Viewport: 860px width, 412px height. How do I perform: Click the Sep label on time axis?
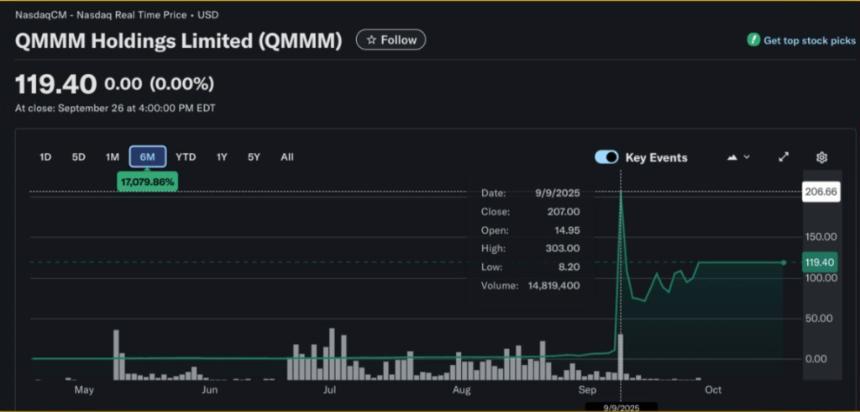click(587, 391)
